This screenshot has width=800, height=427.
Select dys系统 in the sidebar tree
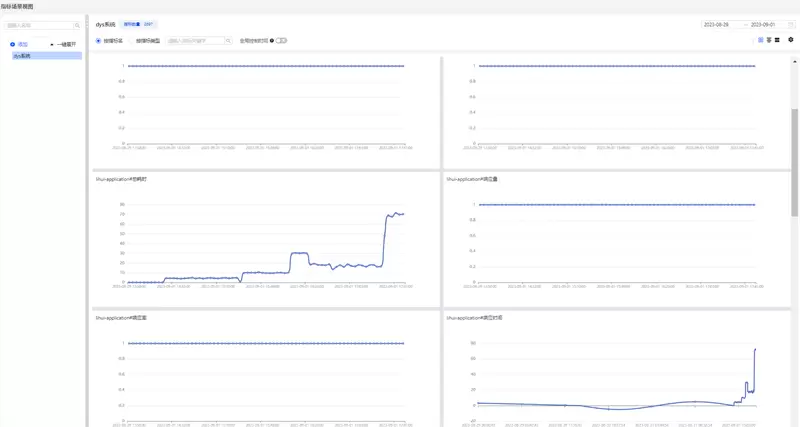22,56
